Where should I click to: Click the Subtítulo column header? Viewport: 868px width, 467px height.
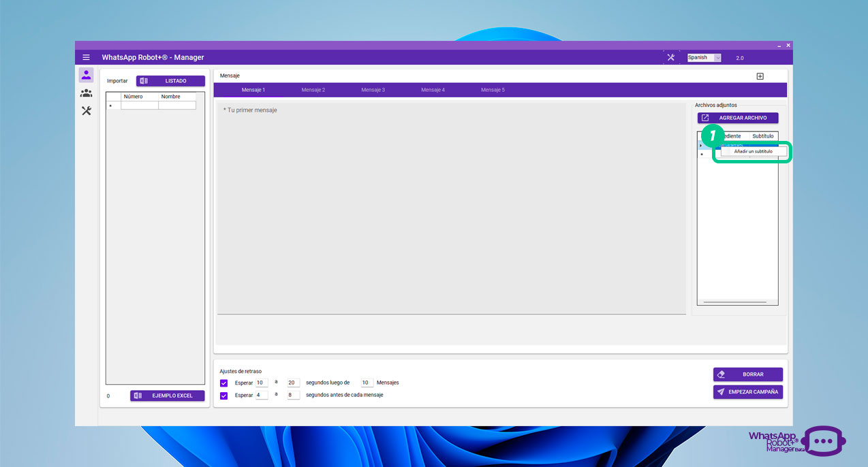[763, 136]
